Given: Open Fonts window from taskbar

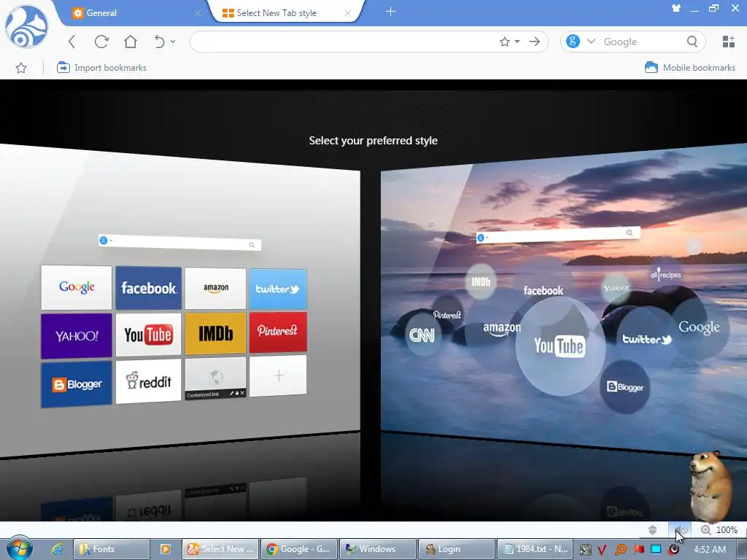Looking at the screenshot, I should 111,549.
